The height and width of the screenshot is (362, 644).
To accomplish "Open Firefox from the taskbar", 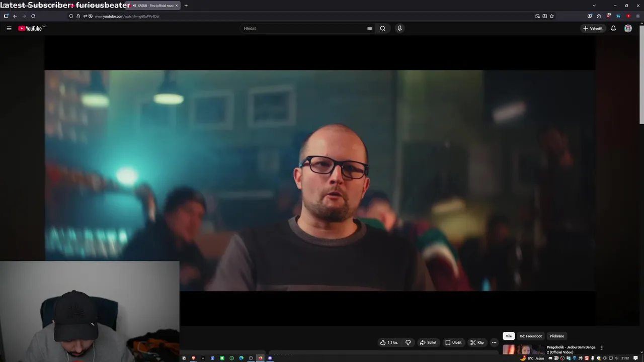I will tap(260, 358).
